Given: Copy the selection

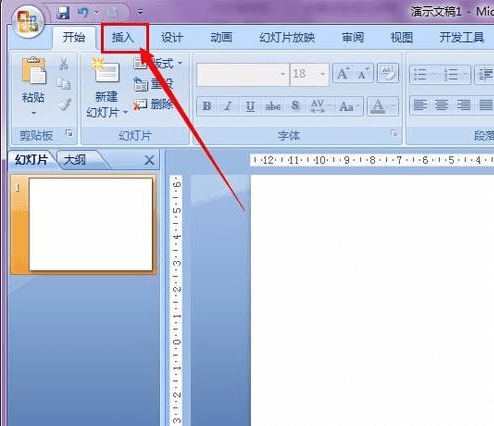Looking at the screenshot, I should [x=63, y=84].
